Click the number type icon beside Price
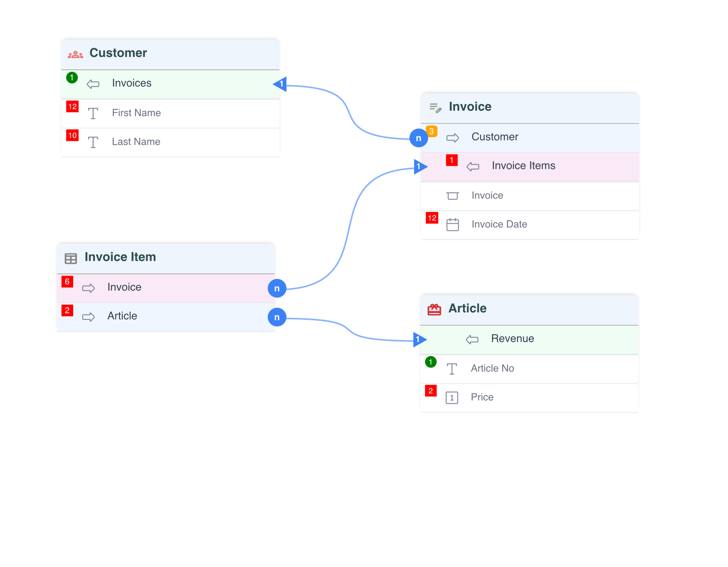Image resolution: width=728 pixels, height=567 pixels. 452,398
